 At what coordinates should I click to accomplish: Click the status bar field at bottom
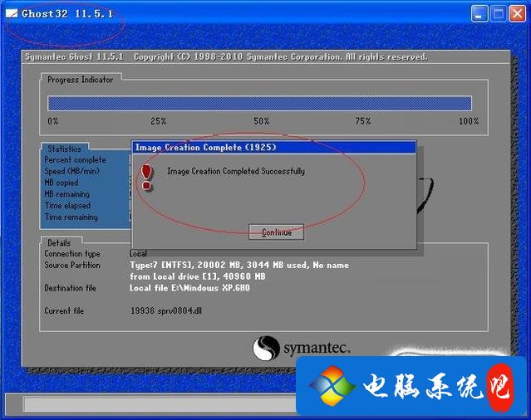pos(160,404)
